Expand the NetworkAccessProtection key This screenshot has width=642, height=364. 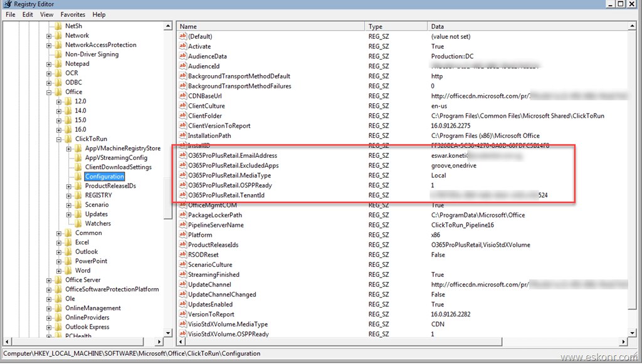tap(49, 45)
